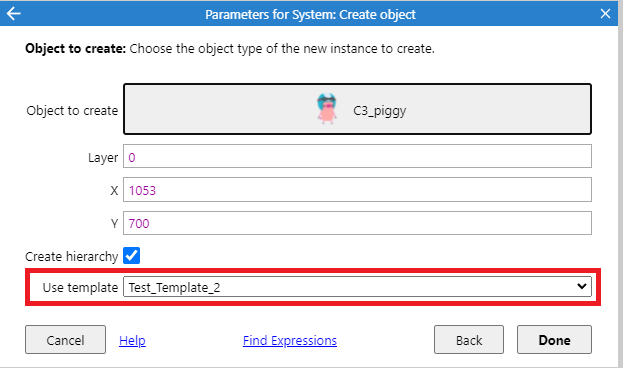Image resolution: width=623 pixels, height=368 pixels.
Task: Go to previous step with Back button
Action: coord(469,340)
